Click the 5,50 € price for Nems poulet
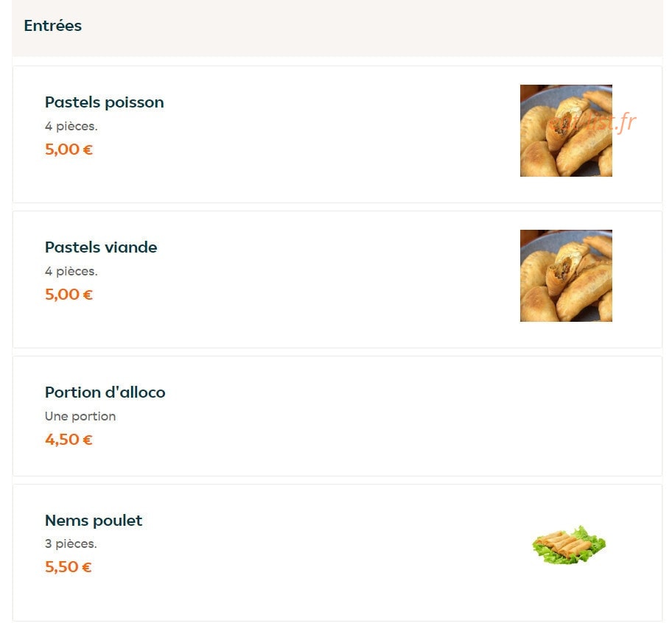Screen dimensions: 672x623 pos(68,567)
